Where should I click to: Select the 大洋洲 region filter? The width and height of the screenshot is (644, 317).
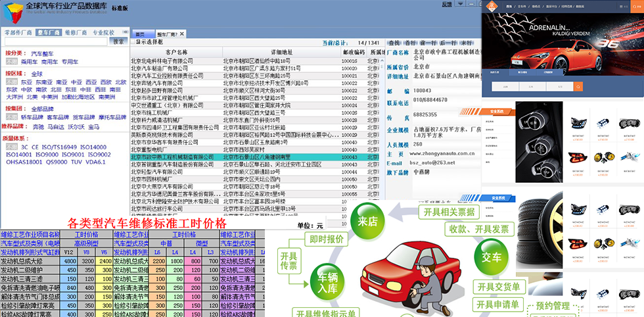pos(14,97)
